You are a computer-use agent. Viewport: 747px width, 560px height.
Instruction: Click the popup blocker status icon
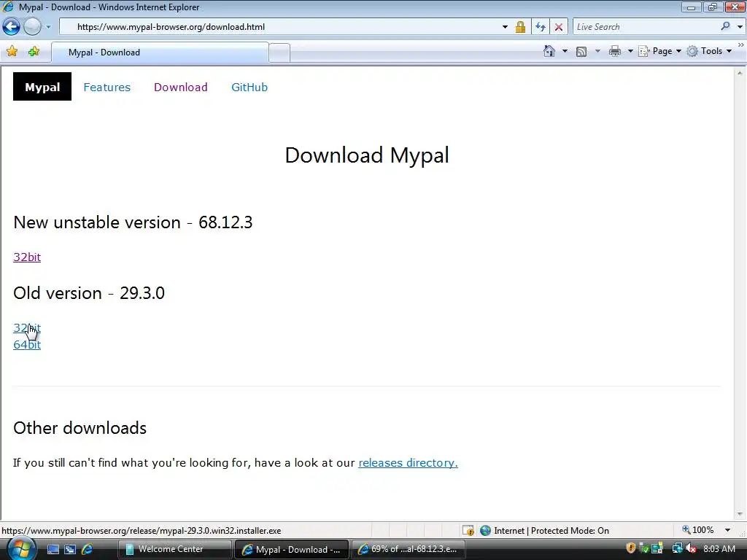(x=468, y=531)
